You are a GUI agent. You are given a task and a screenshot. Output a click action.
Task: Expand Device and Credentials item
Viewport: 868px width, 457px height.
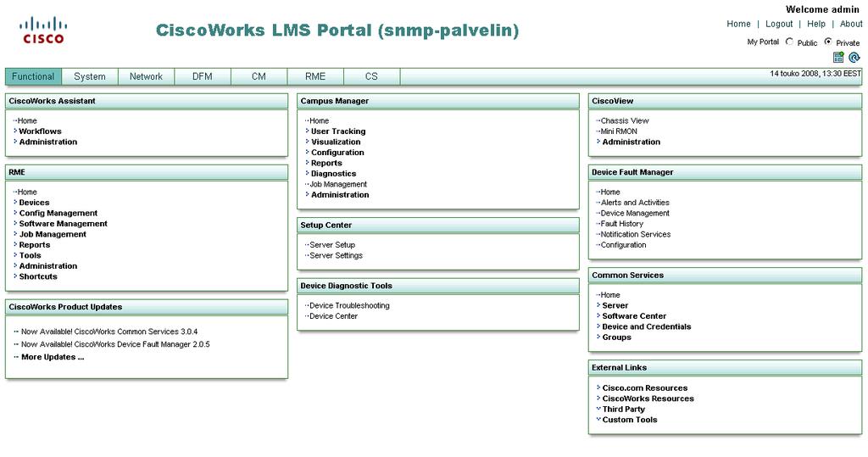[x=647, y=326]
